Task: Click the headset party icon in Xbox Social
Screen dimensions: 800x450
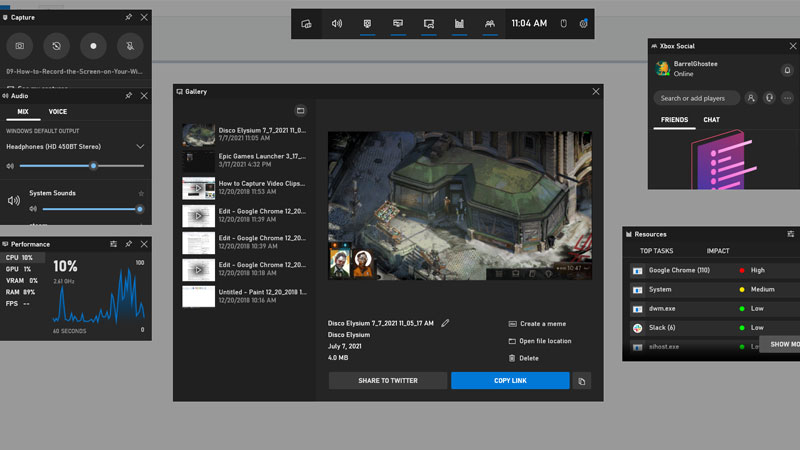Action: pyautogui.click(x=769, y=98)
